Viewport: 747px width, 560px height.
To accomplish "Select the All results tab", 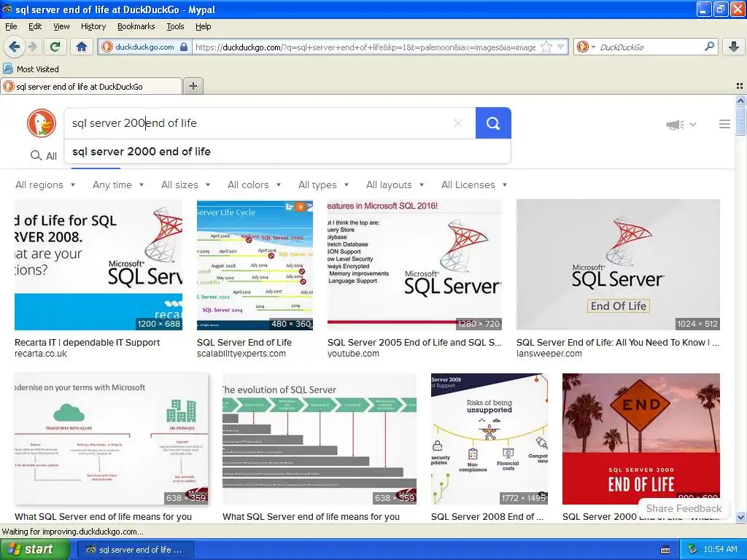I will (44, 156).
